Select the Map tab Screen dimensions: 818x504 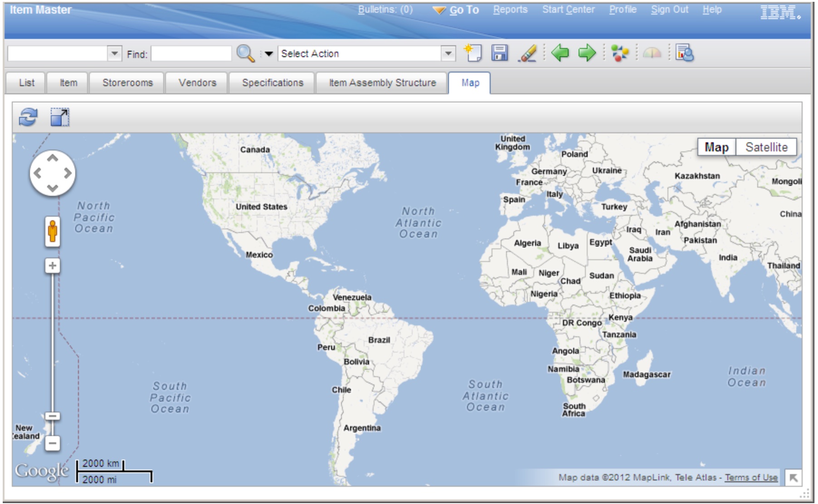coord(470,83)
